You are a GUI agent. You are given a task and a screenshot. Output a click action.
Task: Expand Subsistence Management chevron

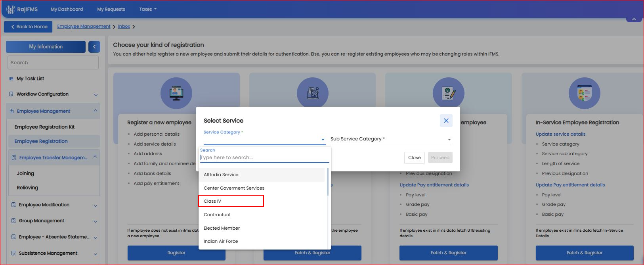tap(96, 254)
